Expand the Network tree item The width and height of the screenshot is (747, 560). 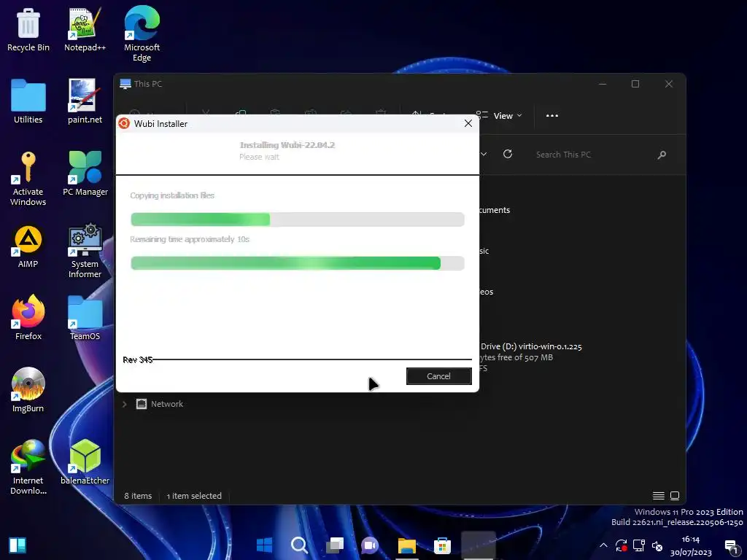pos(124,404)
